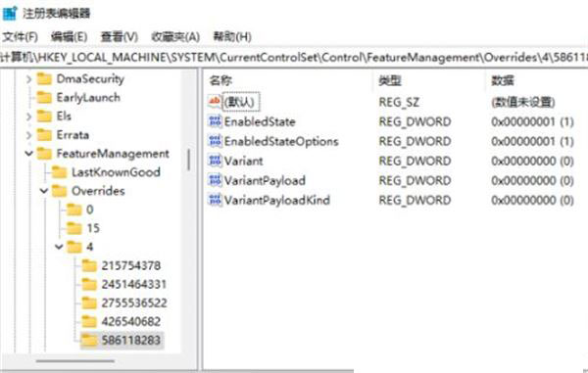Image resolution: width=588 pixels, height=373 pixels.
Task: Click the EnabledStateOptions DWORD icon
Action: [215, 141]
